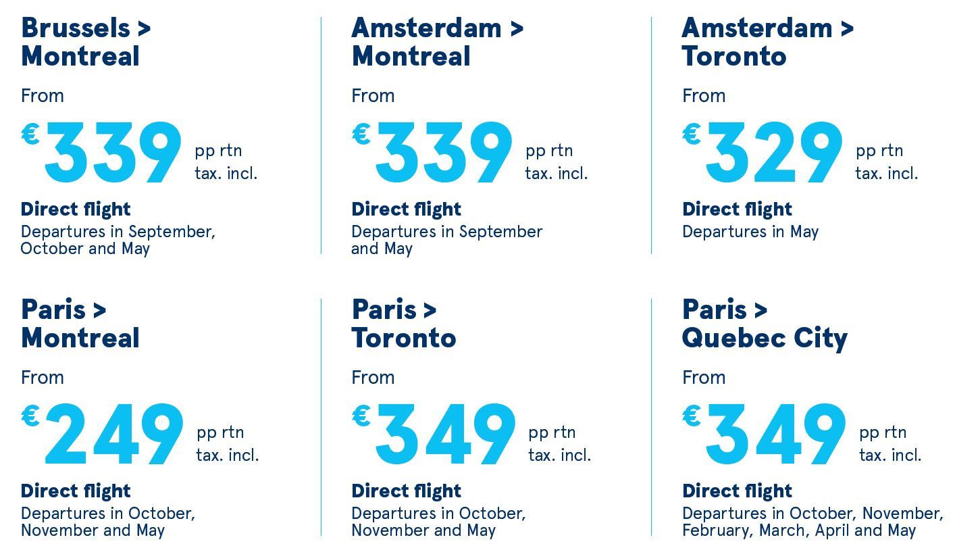
Task: Select the €329 Amsterdam to Toronto price
Action: click(763, 152)
